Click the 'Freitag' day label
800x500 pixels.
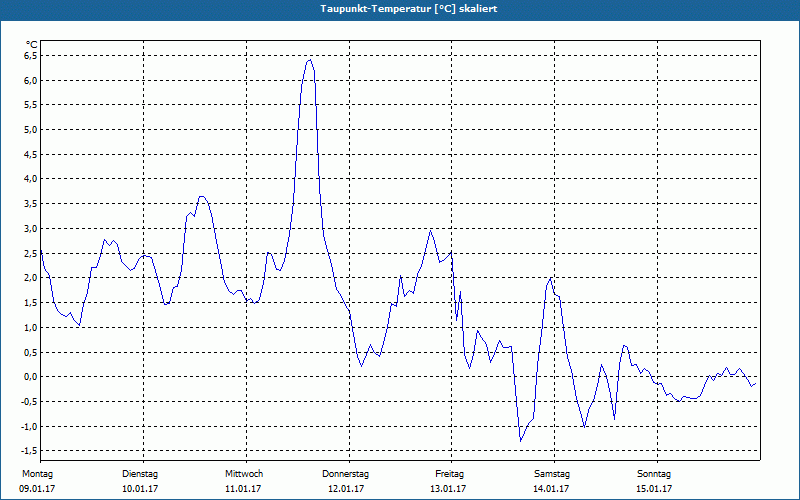click(x=449, y=474)
